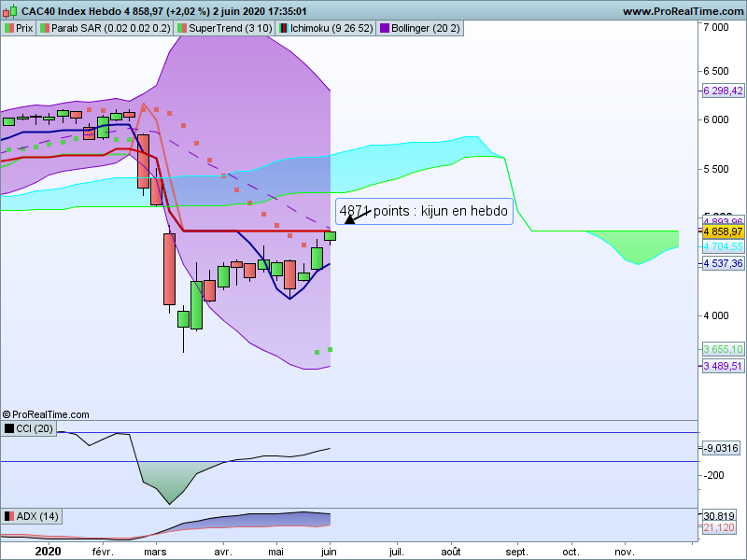Click the SuperTrend color icon
Viewport: 747px width, 560px height.
click(x=182, y=29)
